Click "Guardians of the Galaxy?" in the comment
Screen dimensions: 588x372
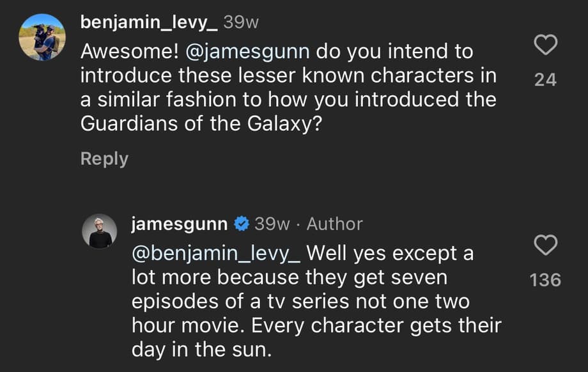point(200,123)
